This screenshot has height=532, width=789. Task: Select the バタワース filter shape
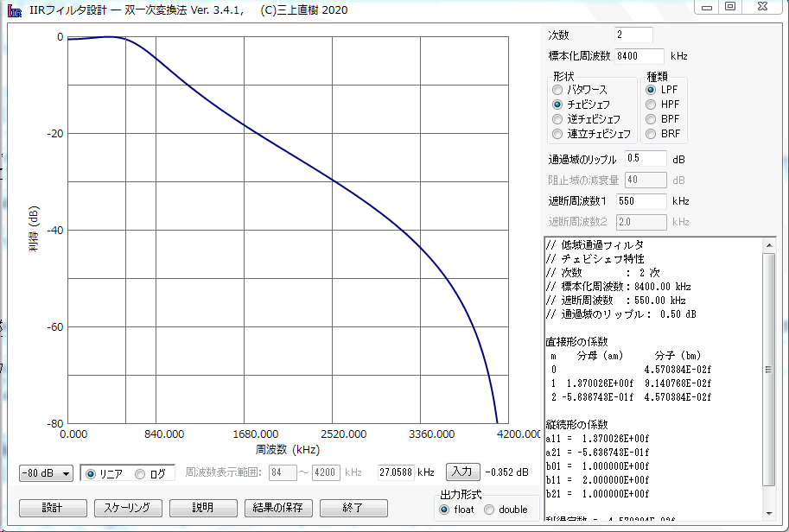pyautogui.click(x=558, y=90)
